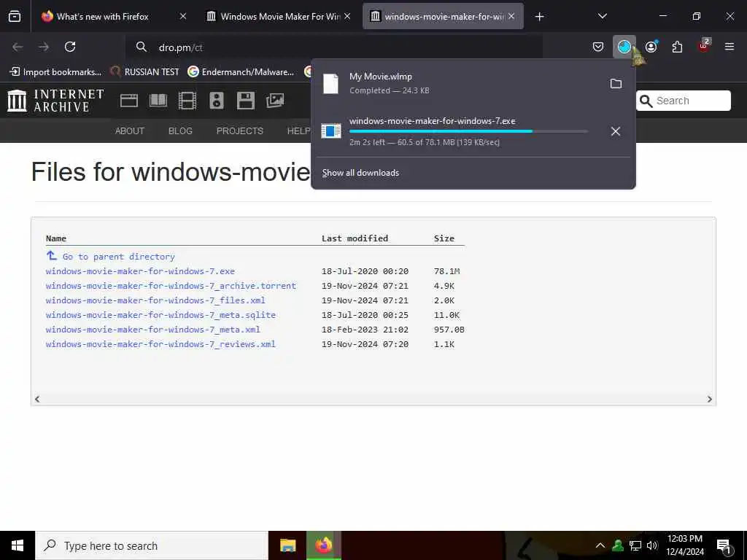The width and height of the screenshot is (747, 560).
Task: Open the Extensions puzzle icon
Action: (x=677, y=47)
